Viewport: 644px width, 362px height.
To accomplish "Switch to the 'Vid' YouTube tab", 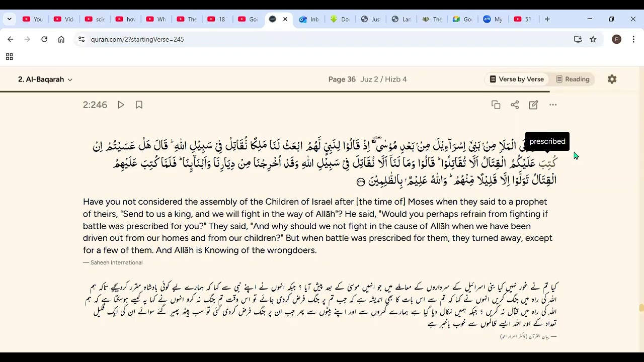I will (x=63, y=19).
